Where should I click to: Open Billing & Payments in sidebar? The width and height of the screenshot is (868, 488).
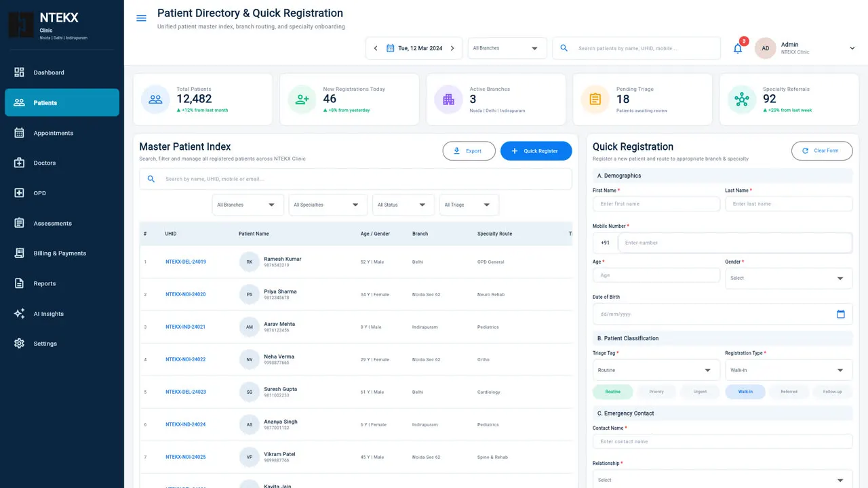pos(62,253)
